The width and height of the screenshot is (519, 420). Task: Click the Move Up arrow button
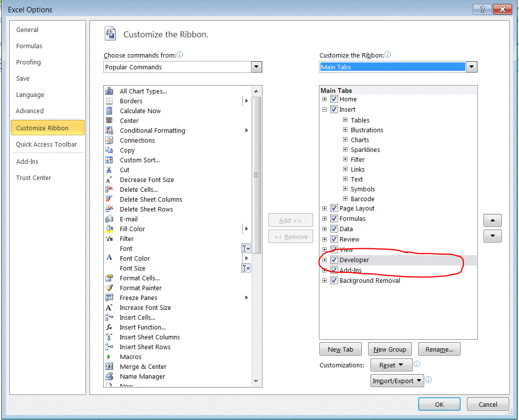coord(492,220)
